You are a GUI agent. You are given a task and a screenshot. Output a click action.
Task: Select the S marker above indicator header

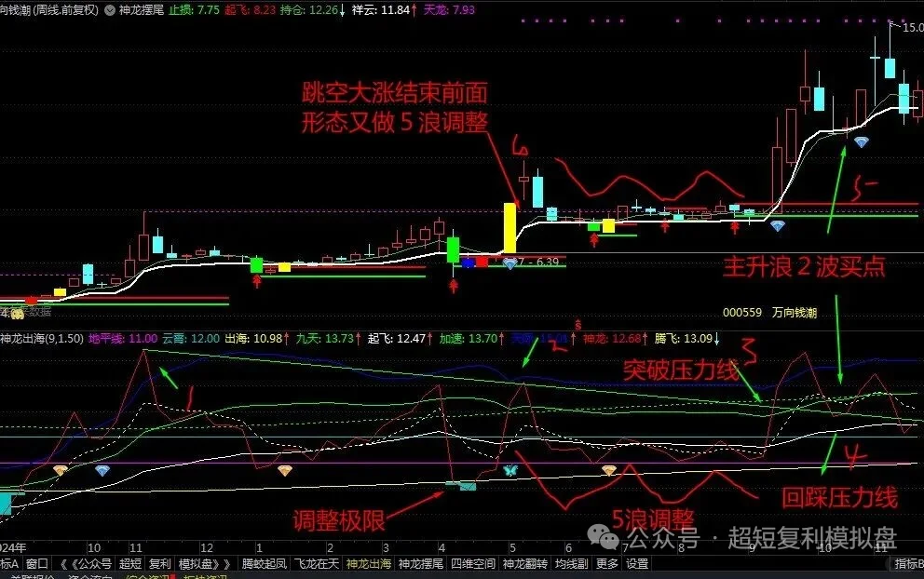pyautogui.click(x=578, y=325)
